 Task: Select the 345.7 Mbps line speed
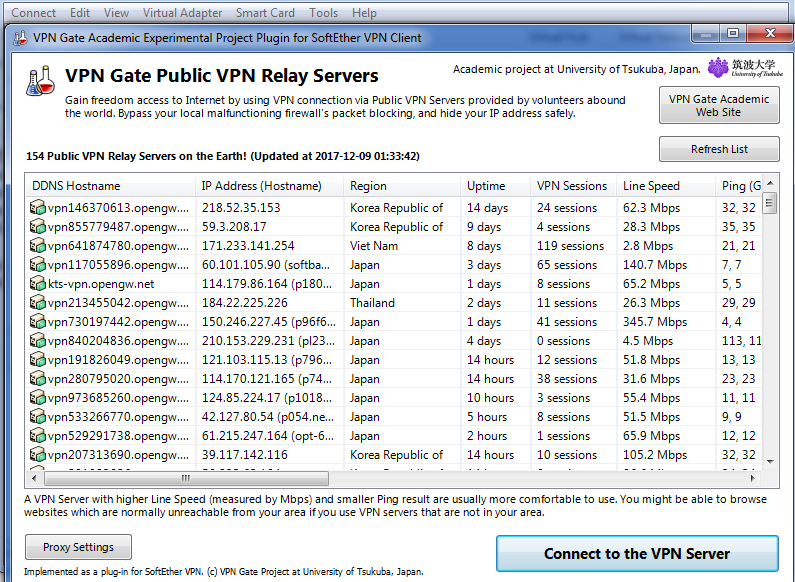(655, 322)
